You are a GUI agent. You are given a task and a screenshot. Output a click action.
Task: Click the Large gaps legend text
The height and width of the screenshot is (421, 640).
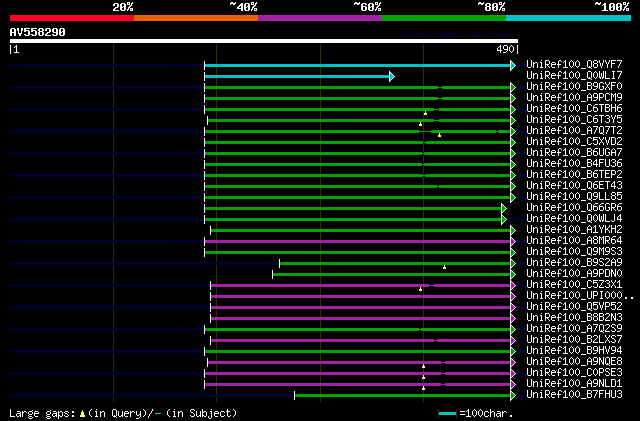[x=123, y=413]
